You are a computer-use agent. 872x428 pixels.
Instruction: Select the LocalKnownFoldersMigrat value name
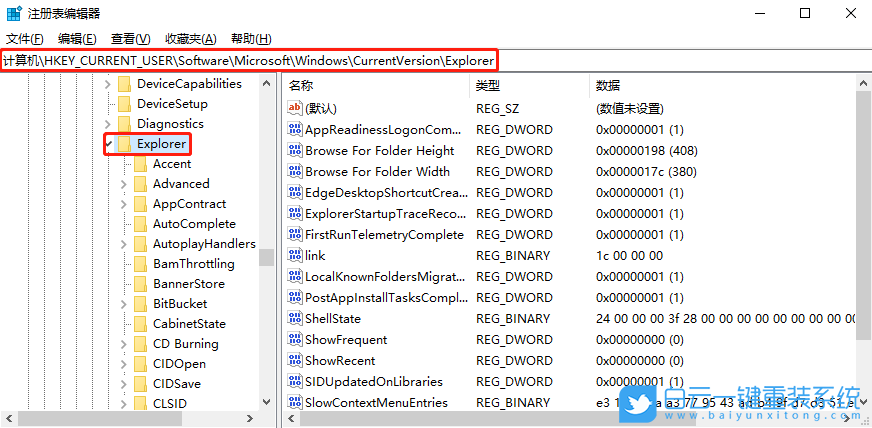385,277
